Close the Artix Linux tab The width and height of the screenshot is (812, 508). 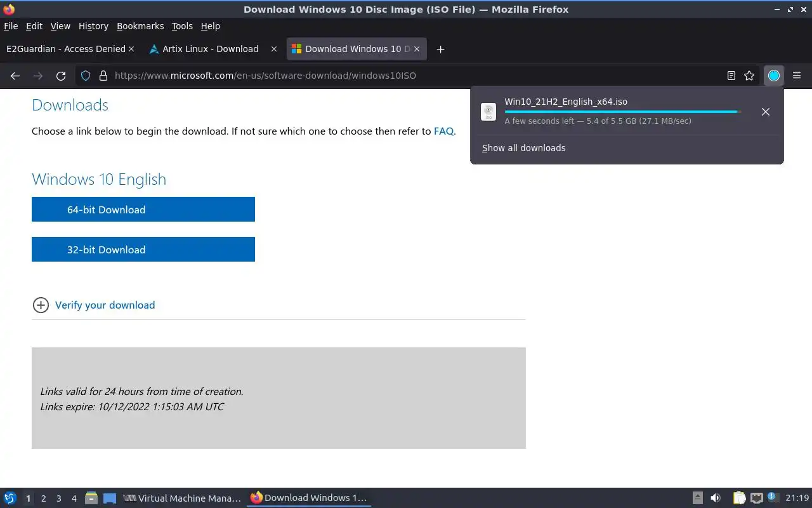tap(274, 49)
